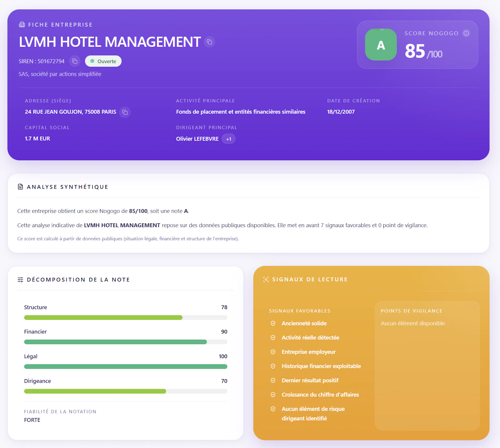Select the SIREN : 501672794 text
The image size is (500, 448).
(x=42, y=61)
